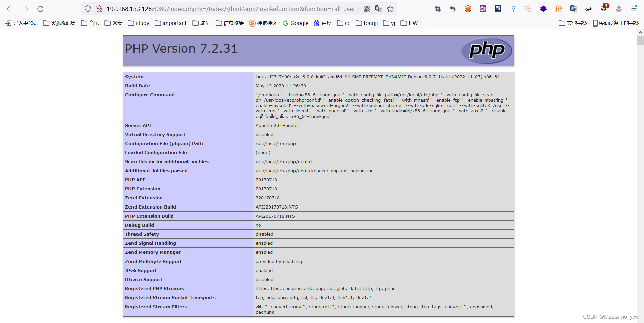Click the vertical scrollbar up arrow
644x323 pixels.
click(x=640, y=33)
